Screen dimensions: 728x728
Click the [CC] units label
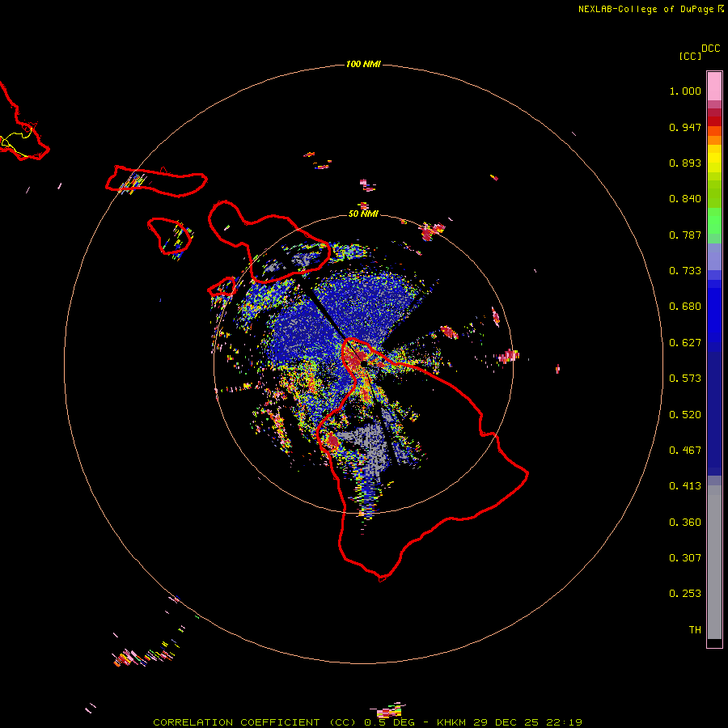(690, 56)
